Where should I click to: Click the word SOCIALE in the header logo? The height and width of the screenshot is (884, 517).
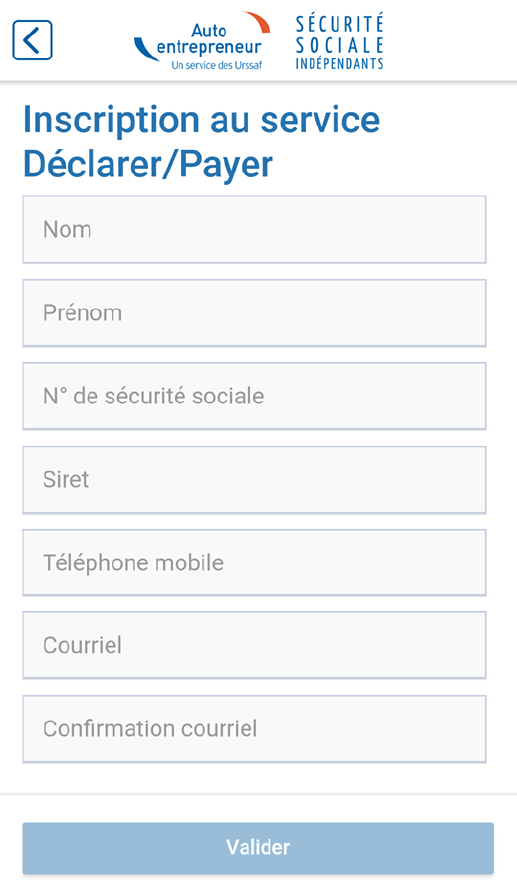(x=339, y=45)
